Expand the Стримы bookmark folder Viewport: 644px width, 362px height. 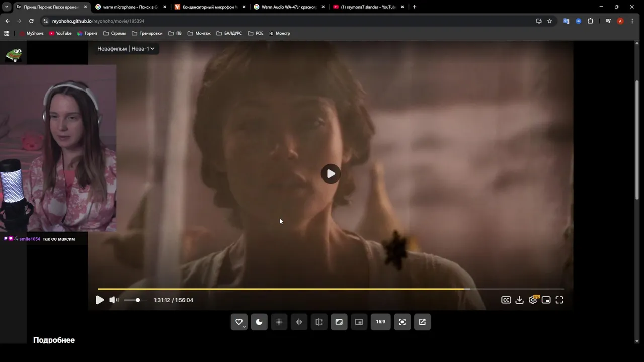pyautogui.click(x=114, y=33)
